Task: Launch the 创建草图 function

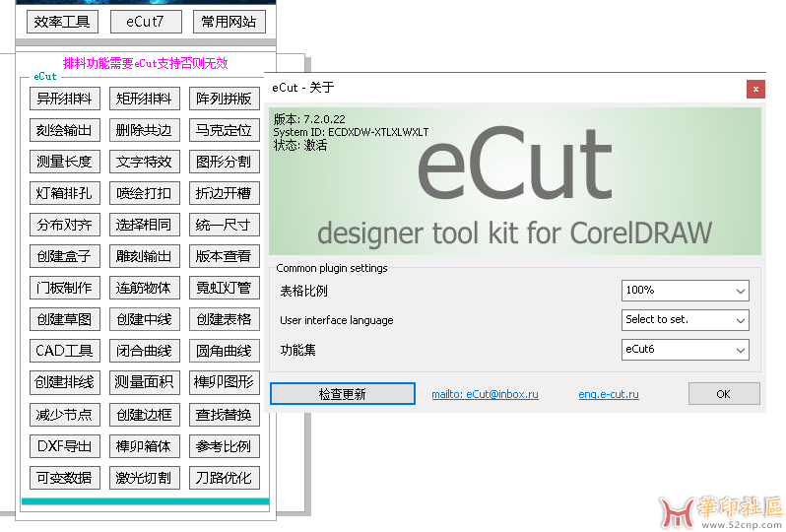Action: 65,319
